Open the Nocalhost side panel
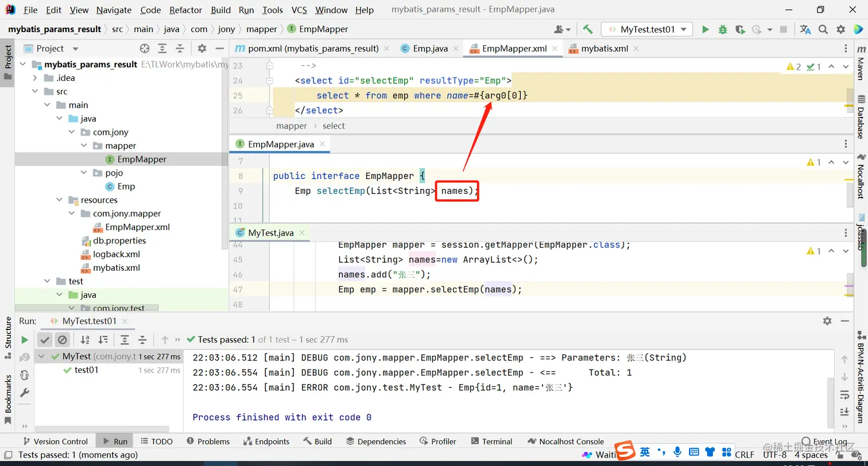This screenshot has height=466, width=868. pyautogui.click(x=861, y=177)
